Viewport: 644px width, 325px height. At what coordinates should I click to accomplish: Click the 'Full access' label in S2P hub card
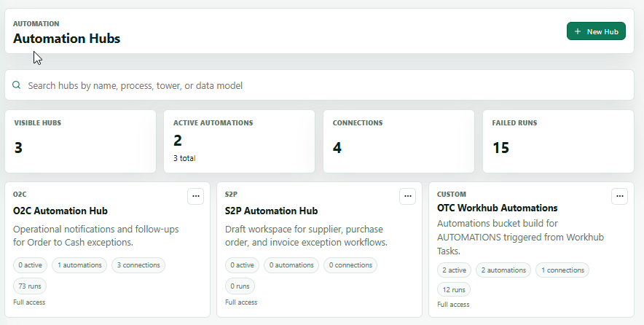click(241, 302)
